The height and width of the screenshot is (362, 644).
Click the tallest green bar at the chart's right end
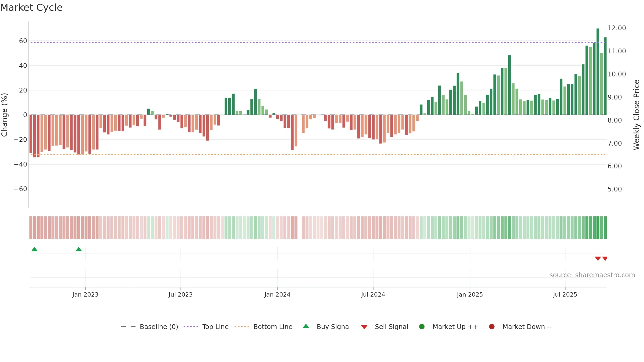tap(598, 72)
